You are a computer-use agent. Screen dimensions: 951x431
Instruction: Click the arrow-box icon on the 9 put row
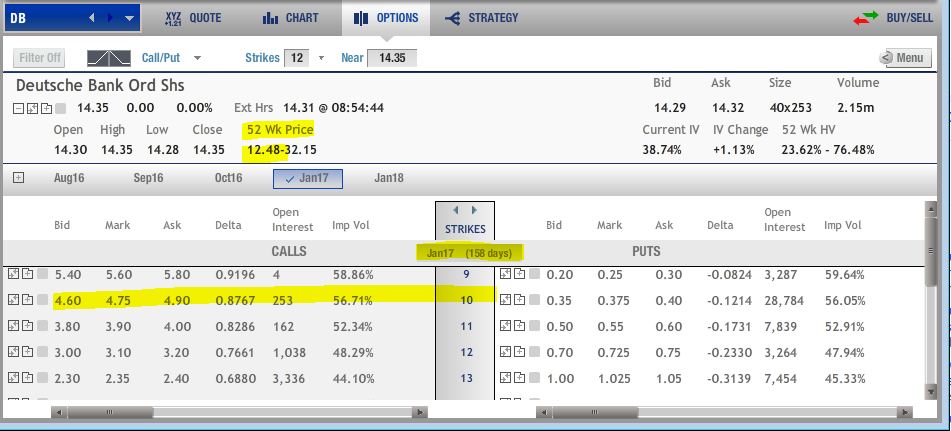[x=505, y=274]
